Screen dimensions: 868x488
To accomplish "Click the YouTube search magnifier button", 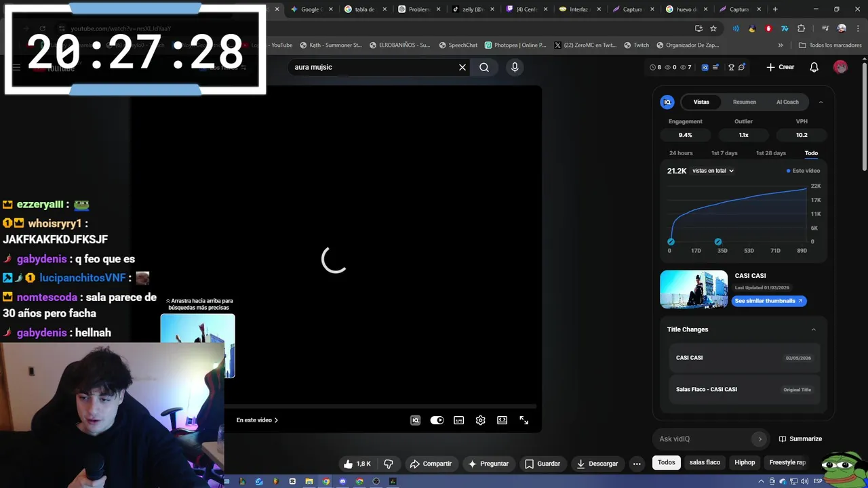I will (484, 67).
